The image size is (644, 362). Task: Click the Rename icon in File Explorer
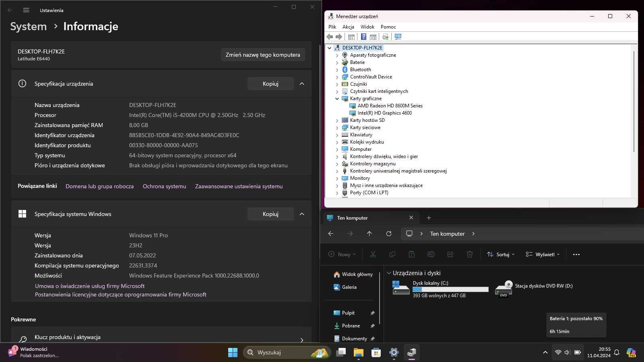click(x=431, y=254)
